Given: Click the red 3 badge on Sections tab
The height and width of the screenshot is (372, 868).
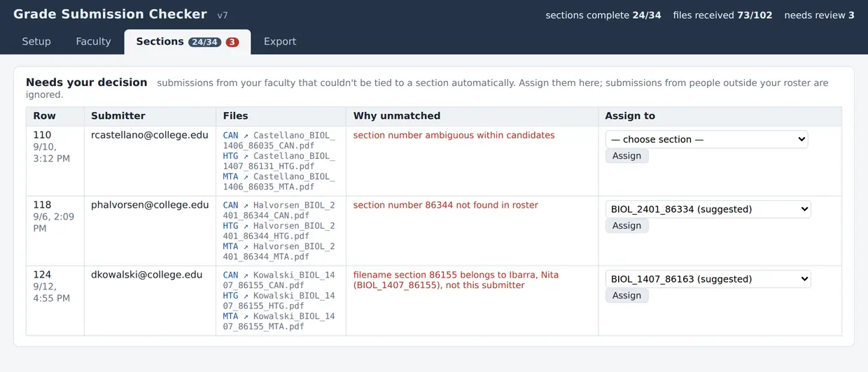Looking at the screenshot, I should tap(232, 42).
